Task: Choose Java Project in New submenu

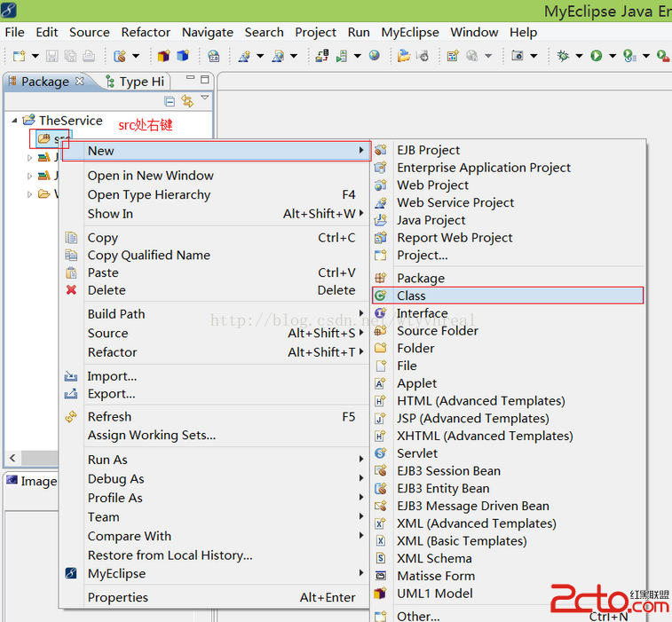Action: tap(508, 220)
